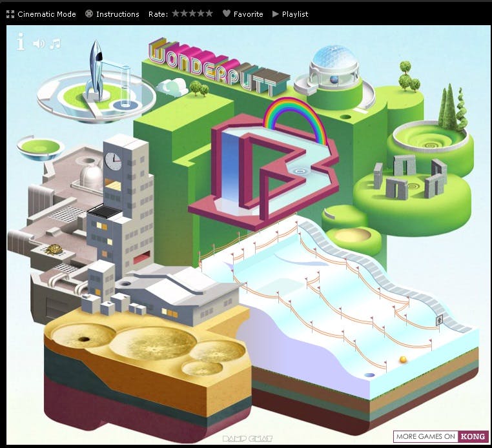
Task: Click the yellow golf ball on ice
Action: pos(403,359)
